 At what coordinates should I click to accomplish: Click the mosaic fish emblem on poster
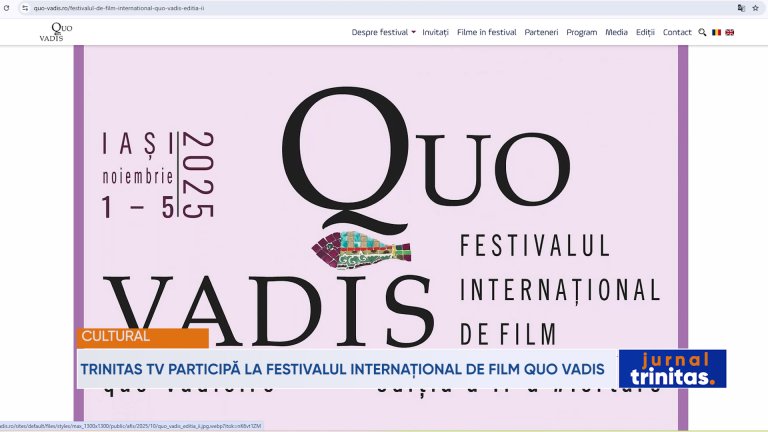point(362,252)
